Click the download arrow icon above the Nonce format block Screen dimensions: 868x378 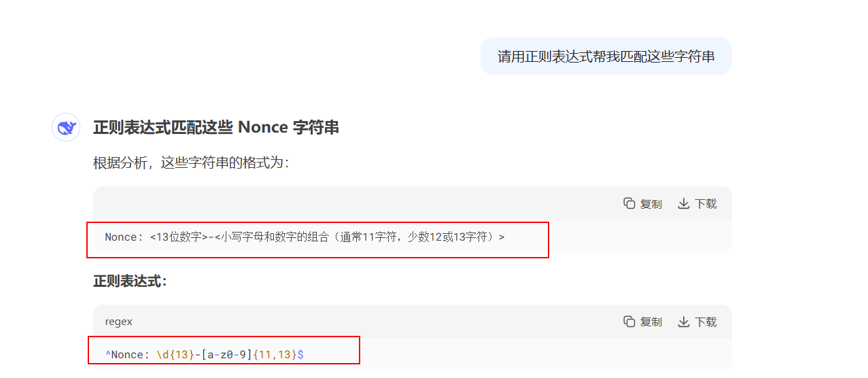click(x=684, y=203)
